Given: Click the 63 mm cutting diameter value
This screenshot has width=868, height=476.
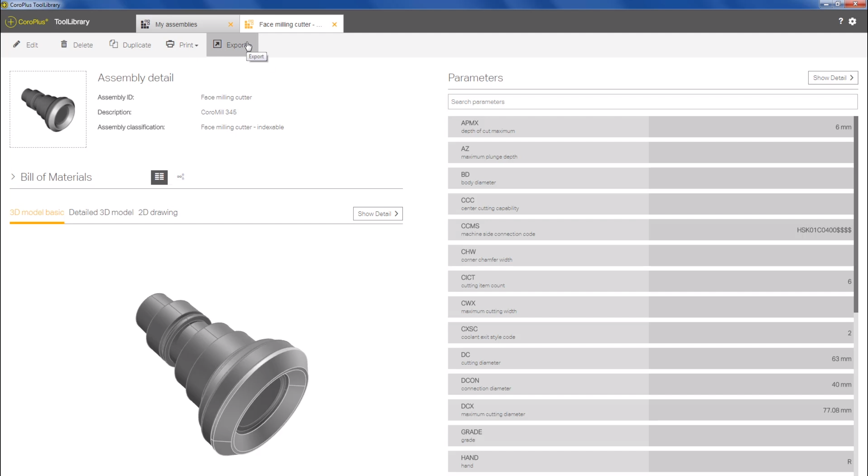Looking at the screenshot, I should 841,359.
